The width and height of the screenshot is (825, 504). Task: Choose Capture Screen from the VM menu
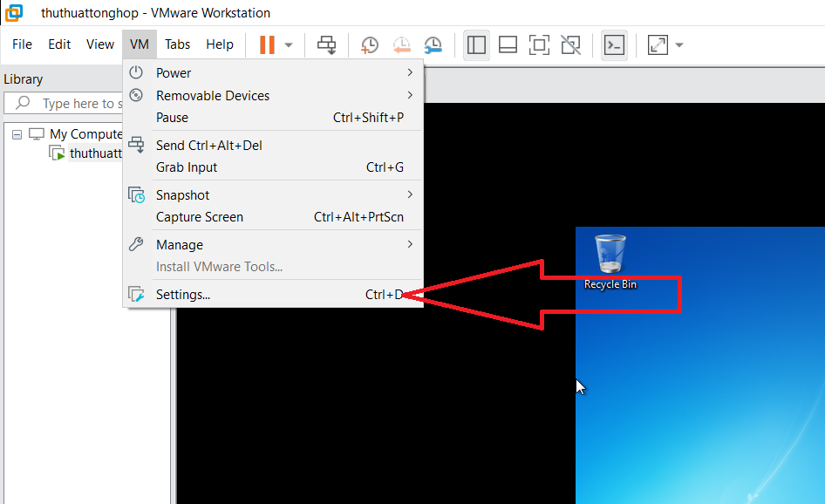click(200, 217)
